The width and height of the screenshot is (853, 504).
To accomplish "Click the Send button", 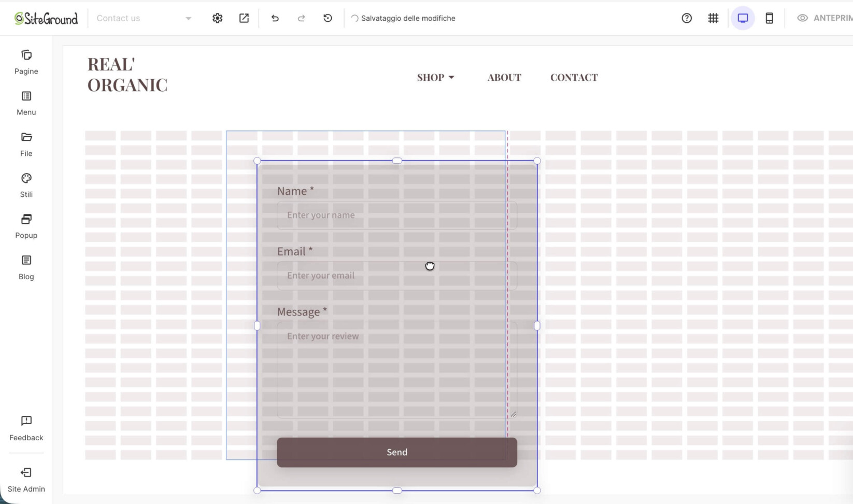I will (397, 452).
